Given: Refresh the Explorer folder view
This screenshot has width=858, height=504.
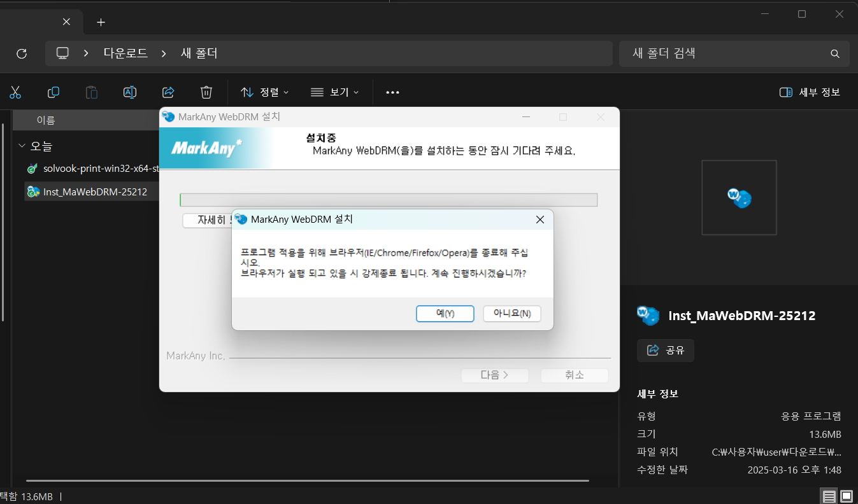Looking at the screenshot, I should pyautogui.click(x=22, y=53).
